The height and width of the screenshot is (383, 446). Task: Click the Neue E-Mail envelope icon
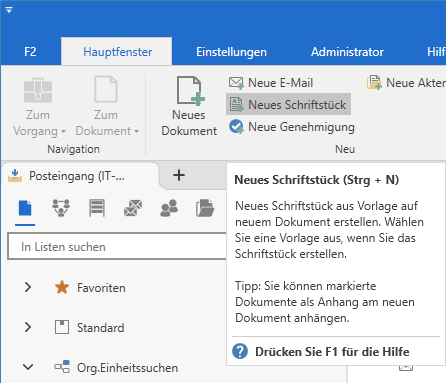point(236,83)
